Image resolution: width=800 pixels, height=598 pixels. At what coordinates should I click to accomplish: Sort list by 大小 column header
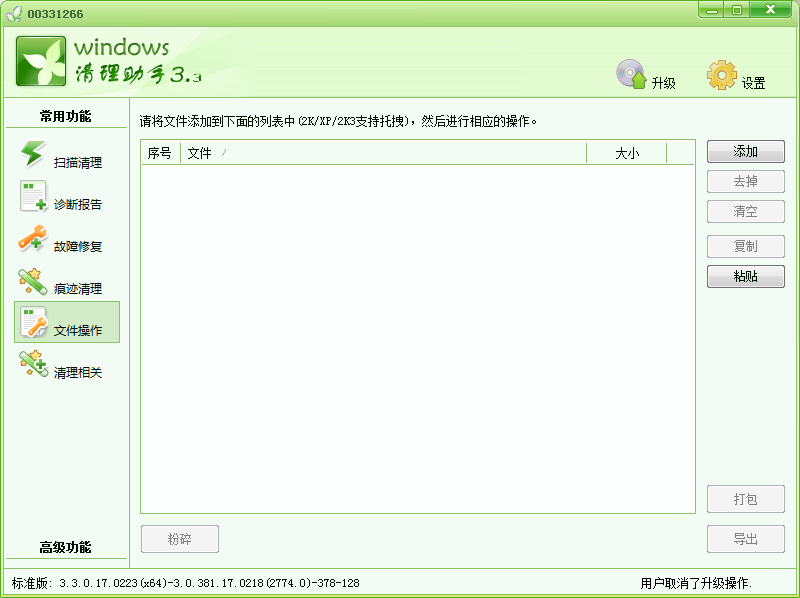[x=627, y=153]
